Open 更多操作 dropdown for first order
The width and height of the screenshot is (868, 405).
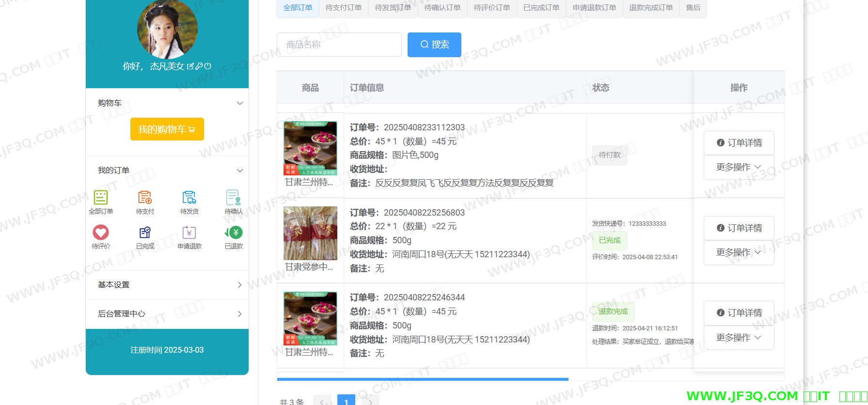click(x=739, y=167)
